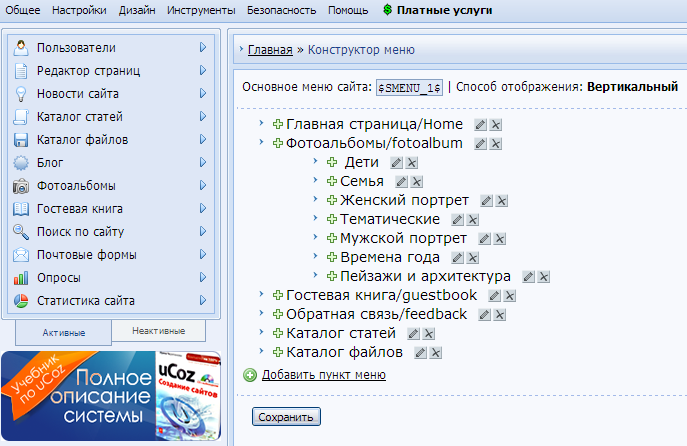
Task: Delete the Пейзажи и архитектура menu item
Action: [x=544, y=277]
